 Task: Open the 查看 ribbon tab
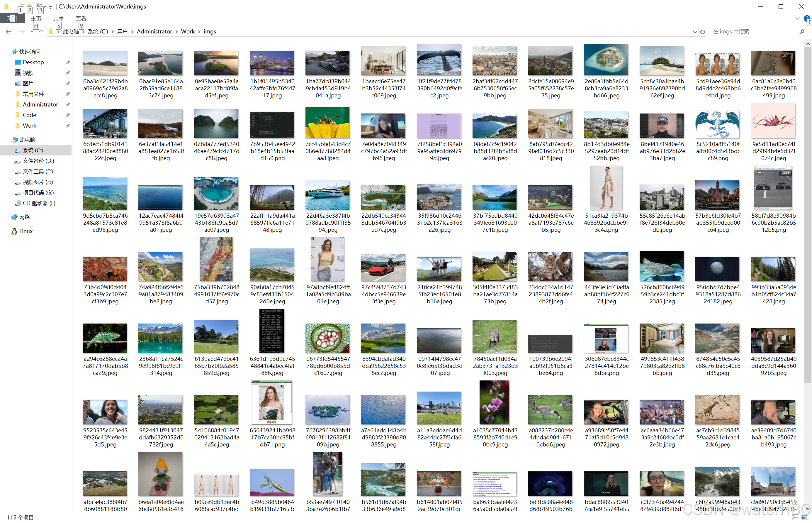point(81,18)
